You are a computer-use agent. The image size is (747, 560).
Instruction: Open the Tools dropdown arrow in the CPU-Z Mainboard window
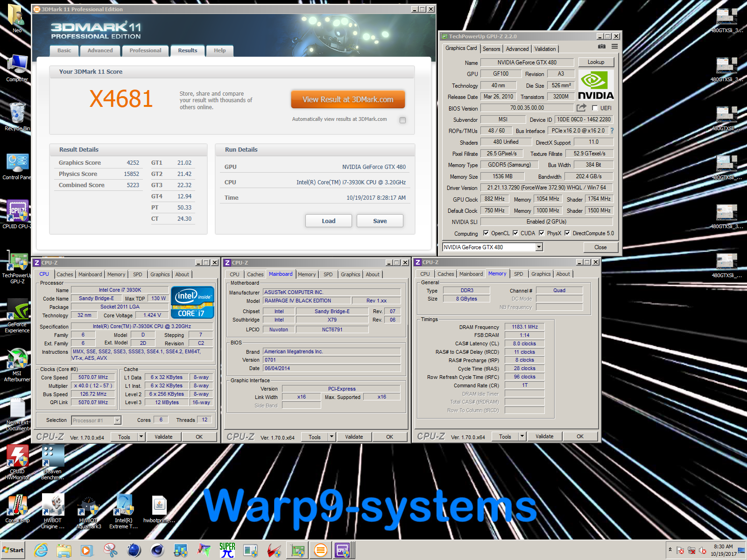pyautogui.click(x=331, y=437)
